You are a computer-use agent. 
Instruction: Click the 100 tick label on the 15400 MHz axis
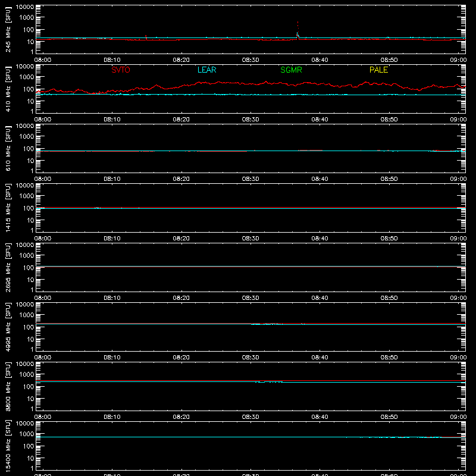pyautogui.click(x=29, y=446)
